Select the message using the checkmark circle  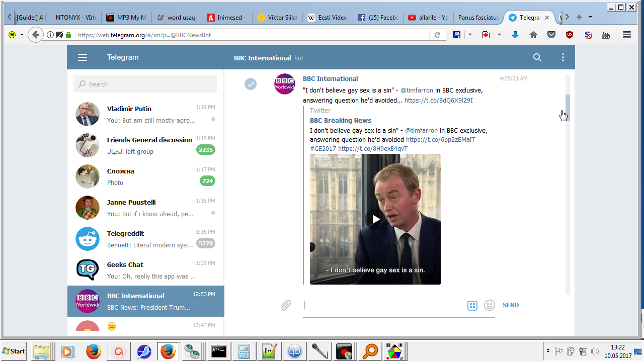pyautogui.click(x=251, y=84)
